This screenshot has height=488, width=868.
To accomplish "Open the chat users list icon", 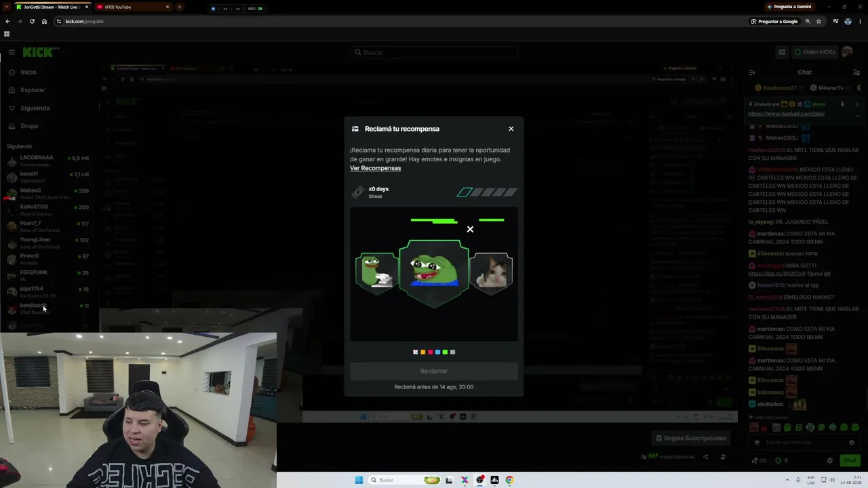I will point(856,73).
